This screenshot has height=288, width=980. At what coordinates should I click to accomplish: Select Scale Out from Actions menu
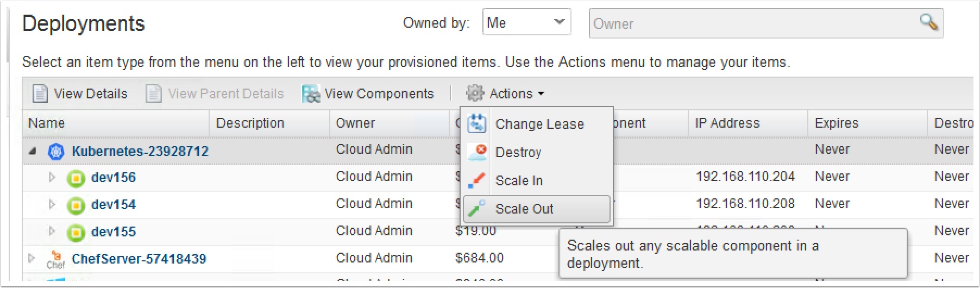[x=524, y=209]
